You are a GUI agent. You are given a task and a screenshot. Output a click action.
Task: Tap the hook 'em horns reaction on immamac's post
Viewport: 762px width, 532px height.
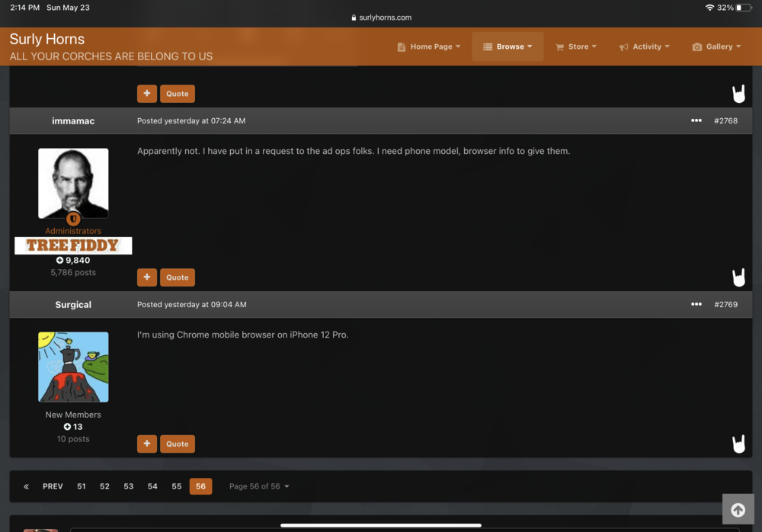pos(738,277)
